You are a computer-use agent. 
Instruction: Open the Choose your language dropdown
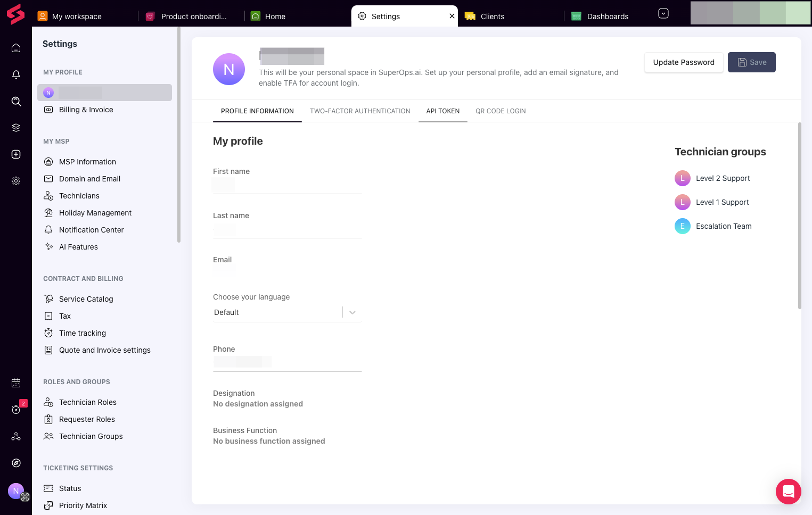click(288, 312)
